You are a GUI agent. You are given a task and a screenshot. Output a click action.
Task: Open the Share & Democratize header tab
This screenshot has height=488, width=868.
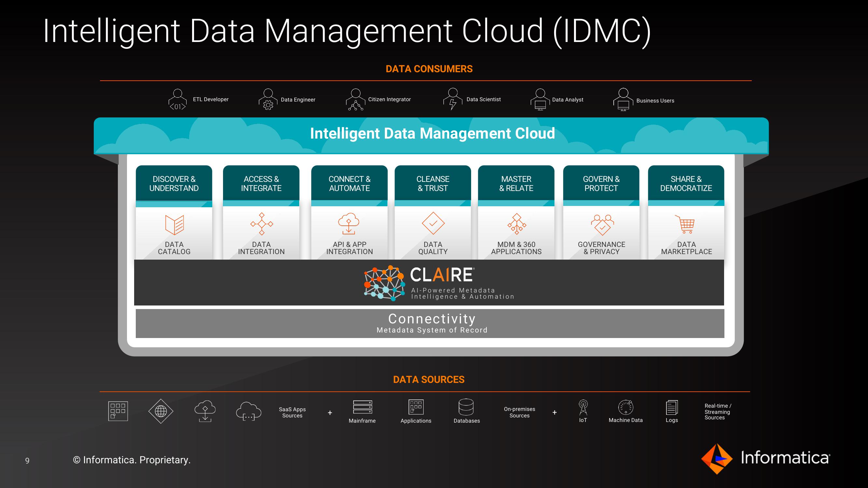[686, 183]
